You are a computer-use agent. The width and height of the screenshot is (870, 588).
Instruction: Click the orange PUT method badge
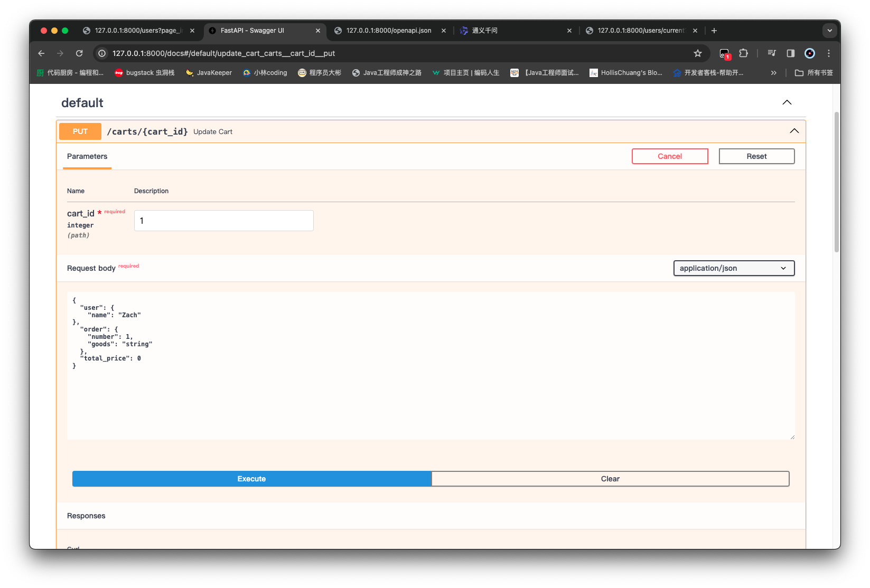click(x=80, y=131)
